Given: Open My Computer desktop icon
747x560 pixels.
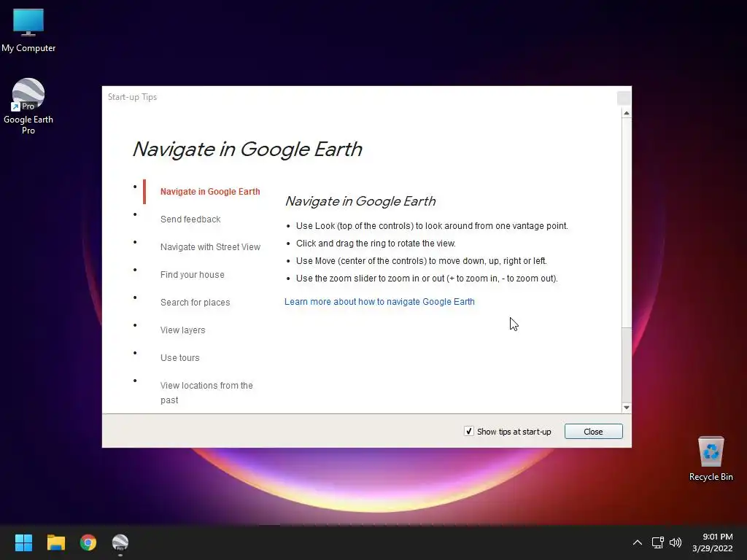Looking at the screenshot, I should coord(28,30).
